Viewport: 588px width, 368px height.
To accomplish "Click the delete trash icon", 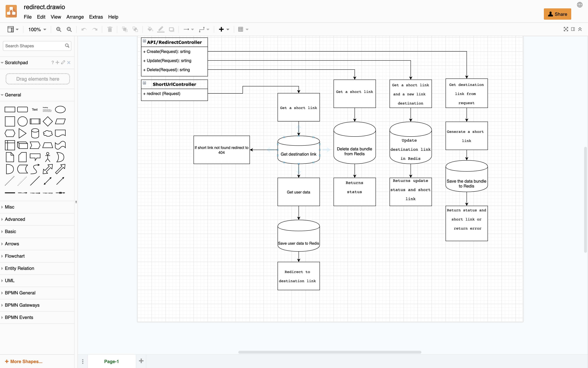I will (x=110, y=29).
